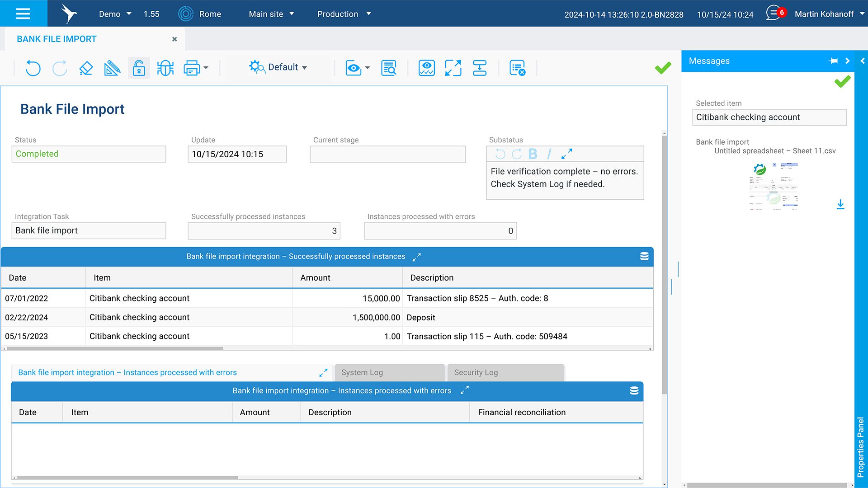Click the ruler and pencil design icon
This screenshot has height=488, width=868.
(112, 68)
